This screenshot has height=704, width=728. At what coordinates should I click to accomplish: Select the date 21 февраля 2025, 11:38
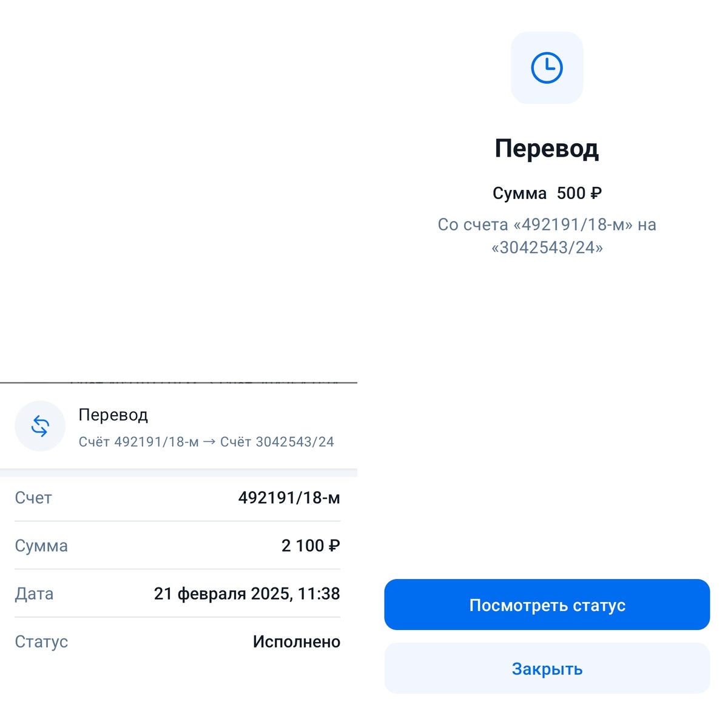point(247,594)
